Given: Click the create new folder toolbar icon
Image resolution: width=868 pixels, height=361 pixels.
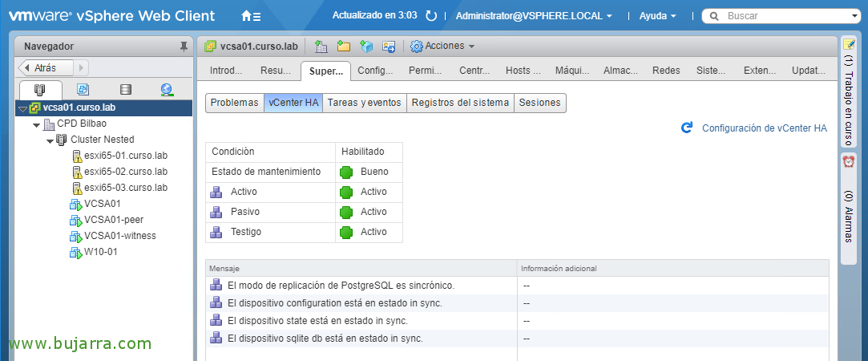Looking at the screenshot, I should click(344, 47).
